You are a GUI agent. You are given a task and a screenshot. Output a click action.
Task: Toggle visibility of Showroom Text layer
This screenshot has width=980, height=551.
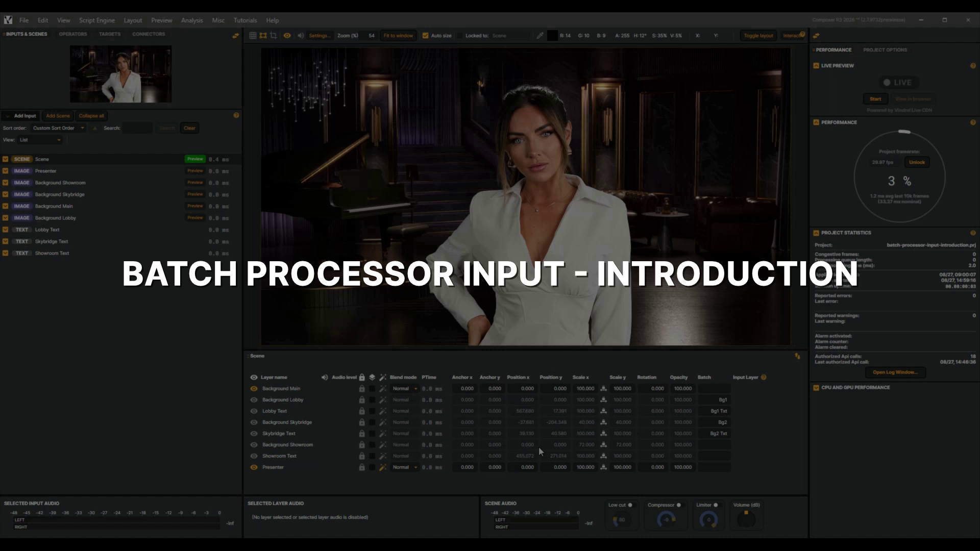click(x=254, y=456)
